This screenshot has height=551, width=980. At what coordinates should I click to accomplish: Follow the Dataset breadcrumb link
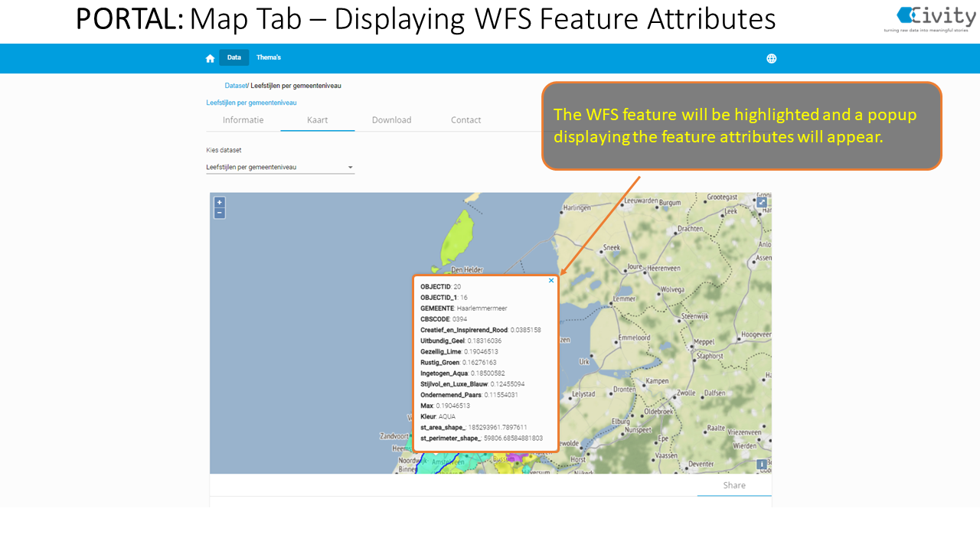(236, 86)
